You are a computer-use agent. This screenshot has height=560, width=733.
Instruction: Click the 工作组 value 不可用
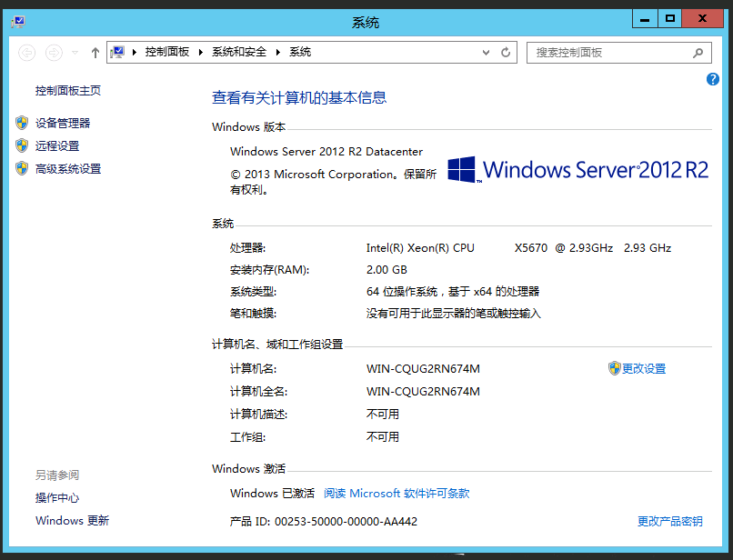382,437
